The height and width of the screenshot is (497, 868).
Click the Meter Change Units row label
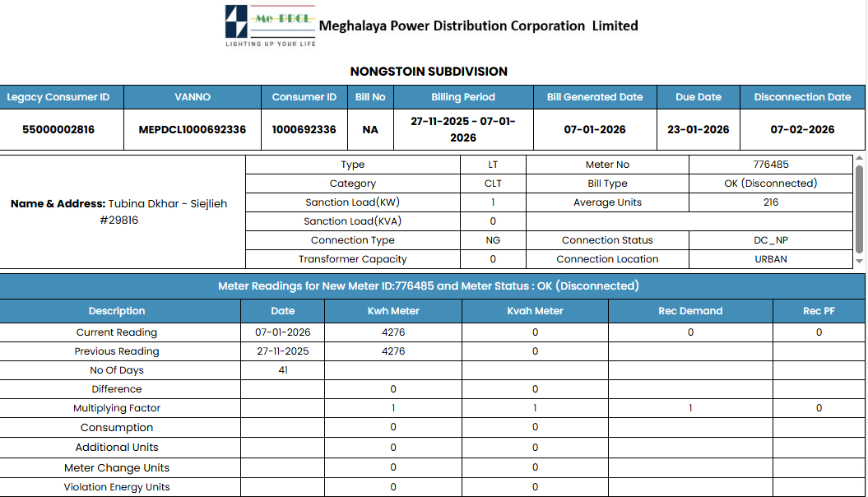click(x=117, y=467)
